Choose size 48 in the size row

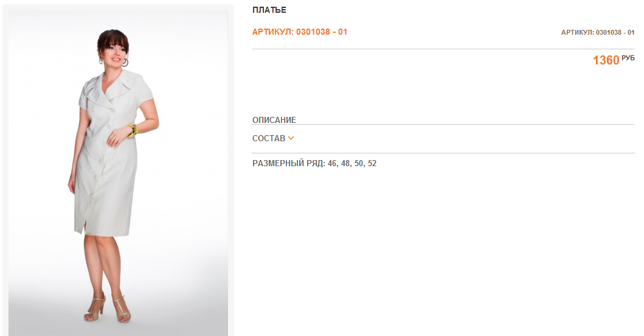tap(346, 163)
